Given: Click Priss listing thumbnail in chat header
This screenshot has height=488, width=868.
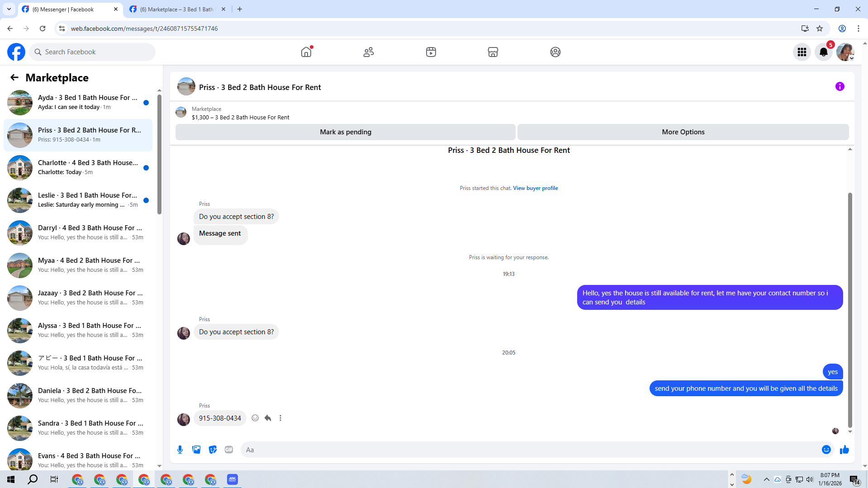Looking at the screenshot, I should (x=186, y=86).
